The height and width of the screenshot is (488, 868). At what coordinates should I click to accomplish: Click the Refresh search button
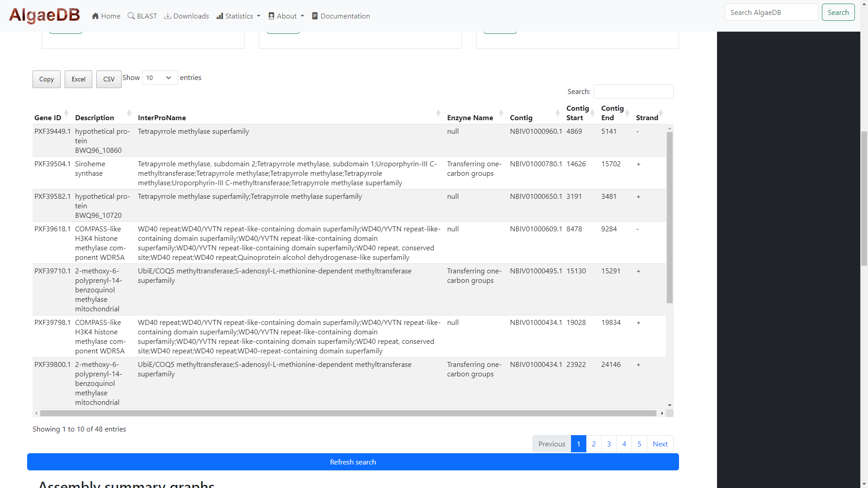[352, 461]
